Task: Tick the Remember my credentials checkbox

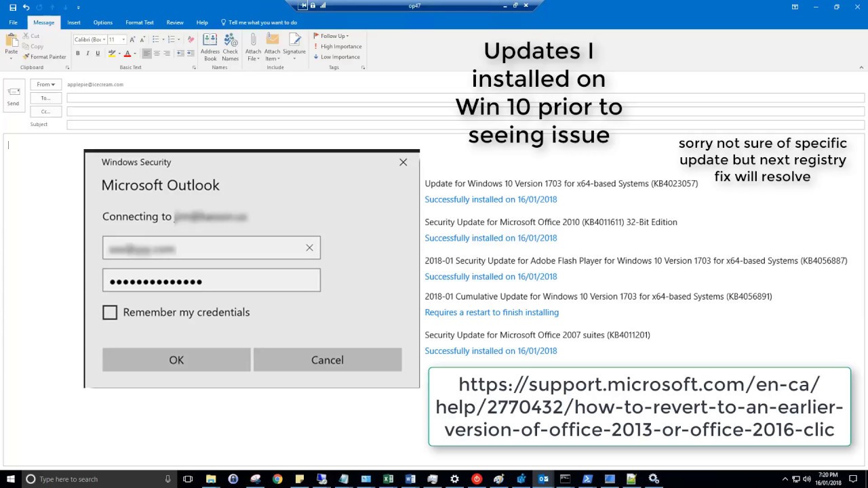Action: (x=110, y=312)
